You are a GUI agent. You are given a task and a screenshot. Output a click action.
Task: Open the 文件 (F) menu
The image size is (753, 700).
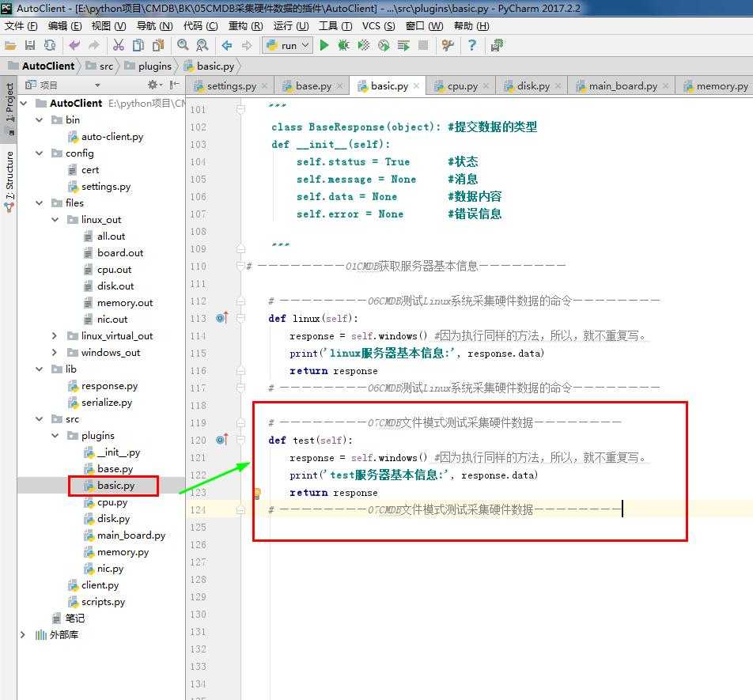tap(21, 26)
